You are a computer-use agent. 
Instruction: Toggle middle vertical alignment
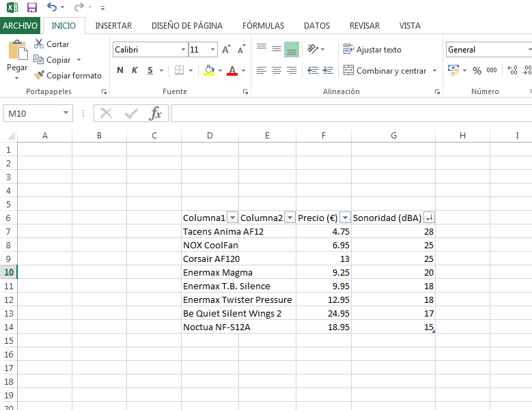(x=277, y=50)
